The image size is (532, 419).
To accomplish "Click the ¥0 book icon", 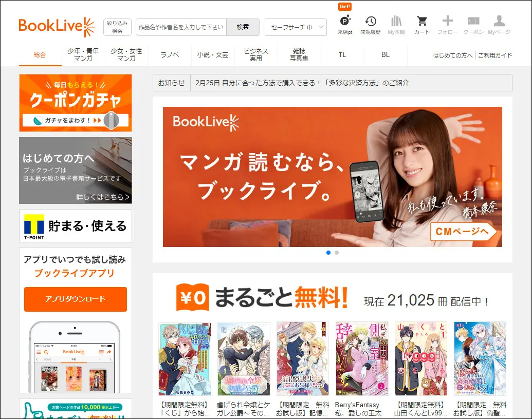I will [192, 297].
